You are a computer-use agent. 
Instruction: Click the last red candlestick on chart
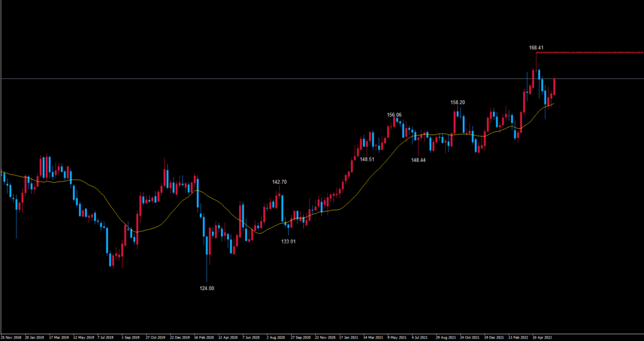554,87
